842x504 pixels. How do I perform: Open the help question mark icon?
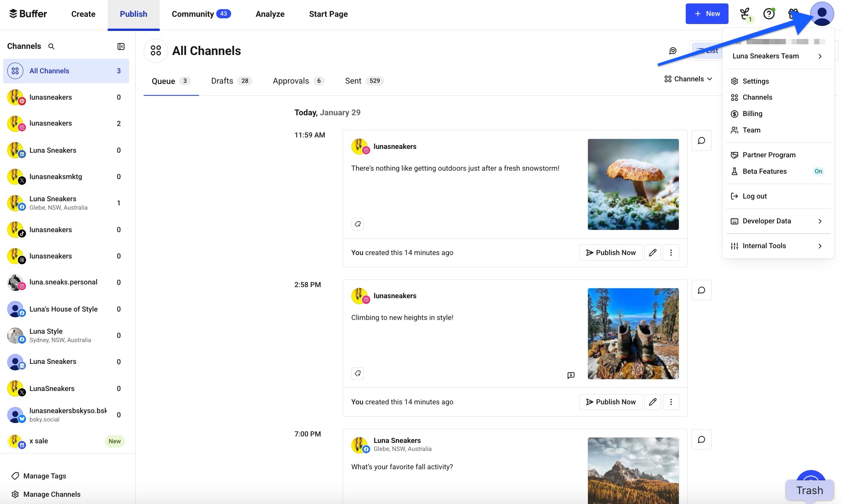[x=769, y=14]
